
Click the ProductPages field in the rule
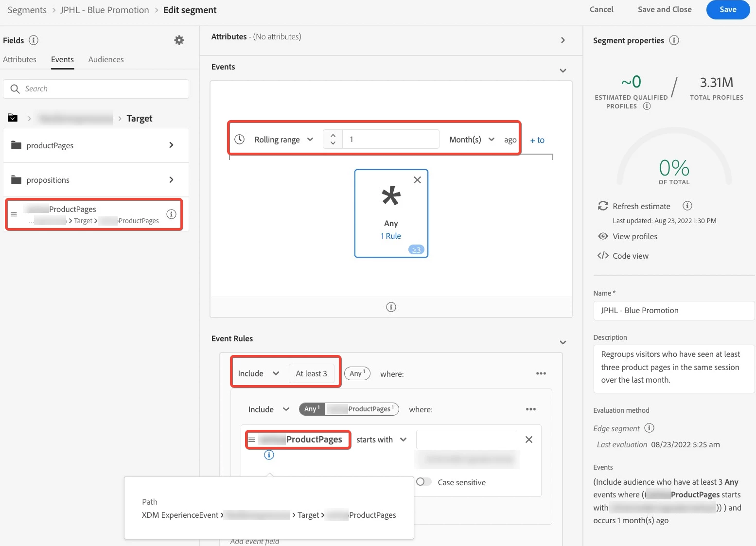[298, 440]
